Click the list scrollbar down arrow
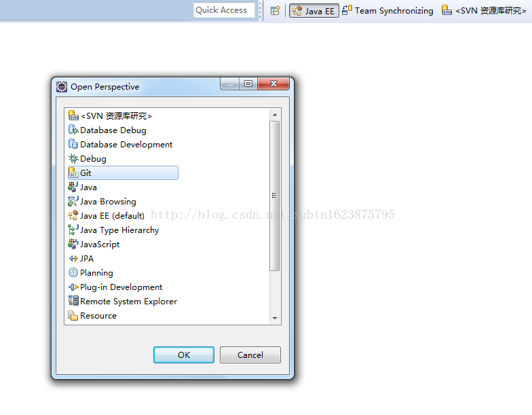This screenshot has width=532, height=415. tap(275, 318)
